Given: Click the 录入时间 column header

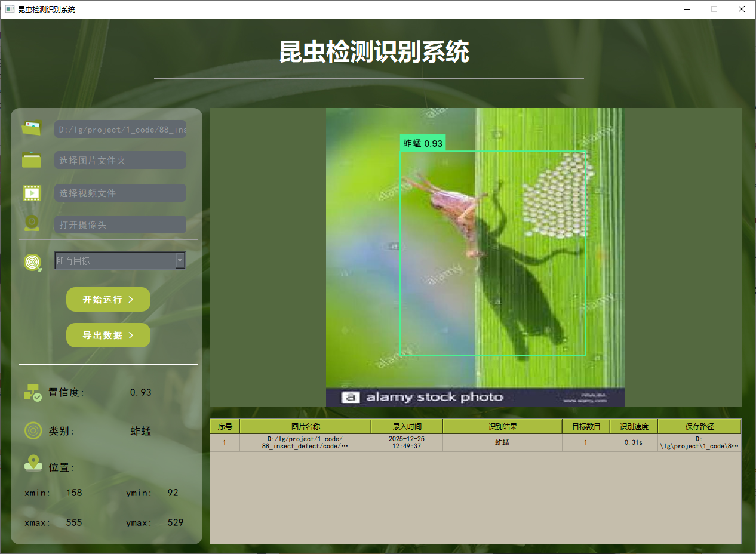Looking at the screenshot, I should coord(407,426).
